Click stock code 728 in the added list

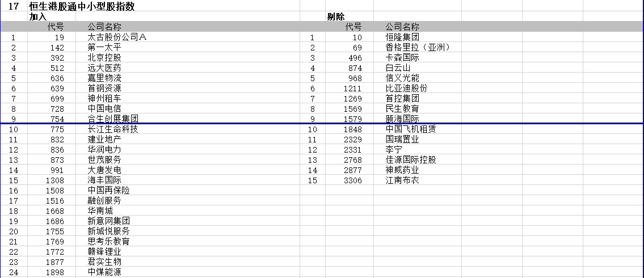click(x=57, y=109)
